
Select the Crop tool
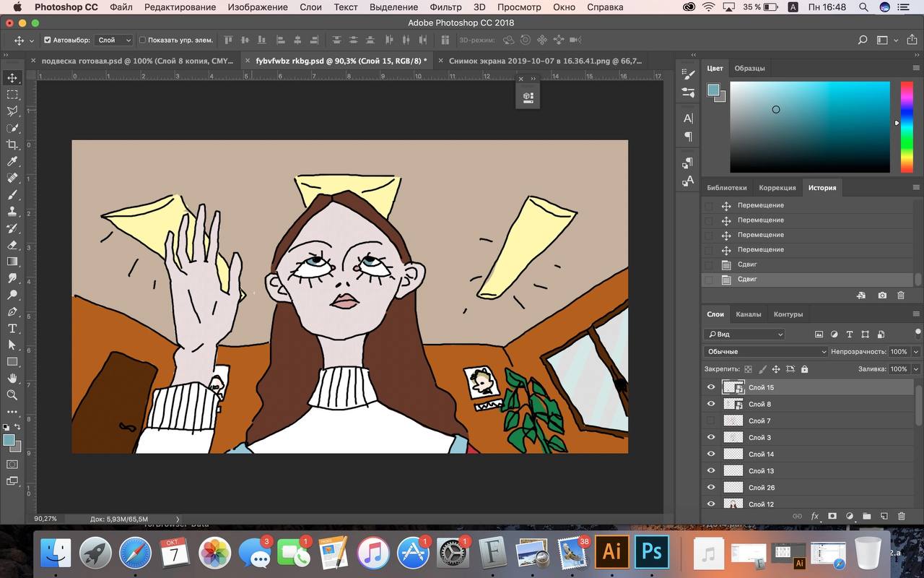pyautogui.click(x=12, y=144)
